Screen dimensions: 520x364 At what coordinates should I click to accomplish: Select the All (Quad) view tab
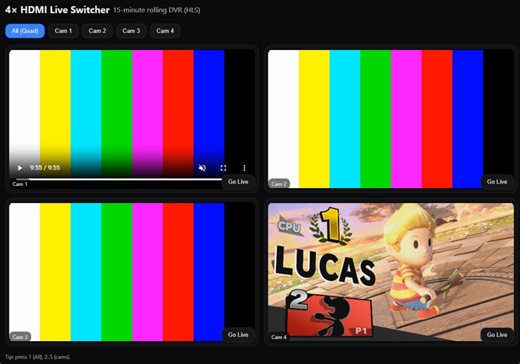(25, 31)
